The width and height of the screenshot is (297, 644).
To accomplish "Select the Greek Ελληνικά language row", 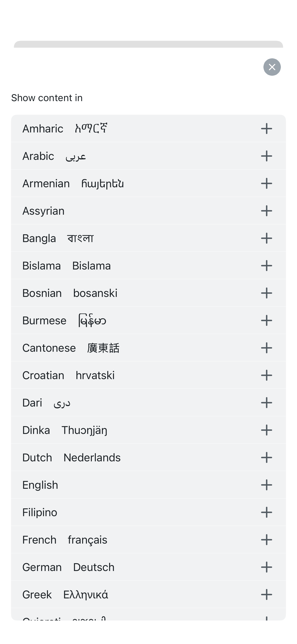I will click(x=65, y=594).
